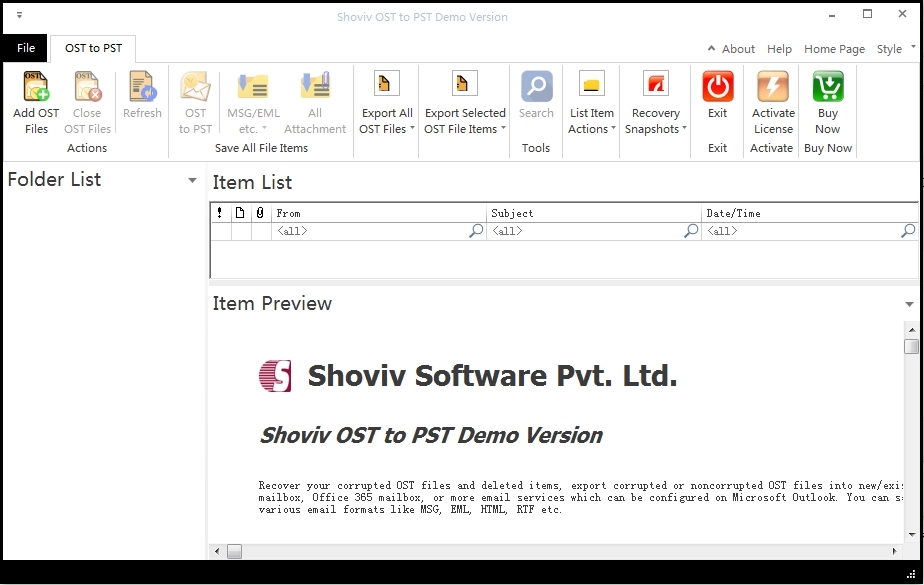The width and height of the screenshot is (924, 585).
Task: Open the Style dropdown menu
Action: tap(896, 49)
